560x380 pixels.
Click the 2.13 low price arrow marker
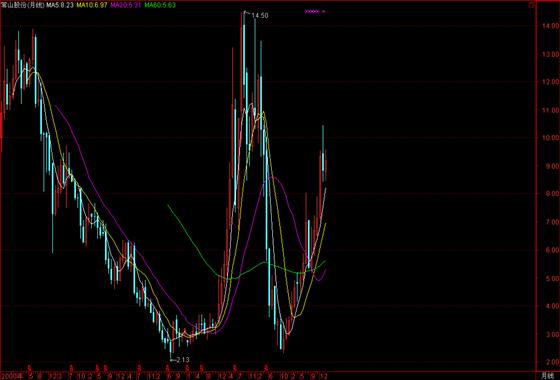pyautogui.click(x=179, y=360)
